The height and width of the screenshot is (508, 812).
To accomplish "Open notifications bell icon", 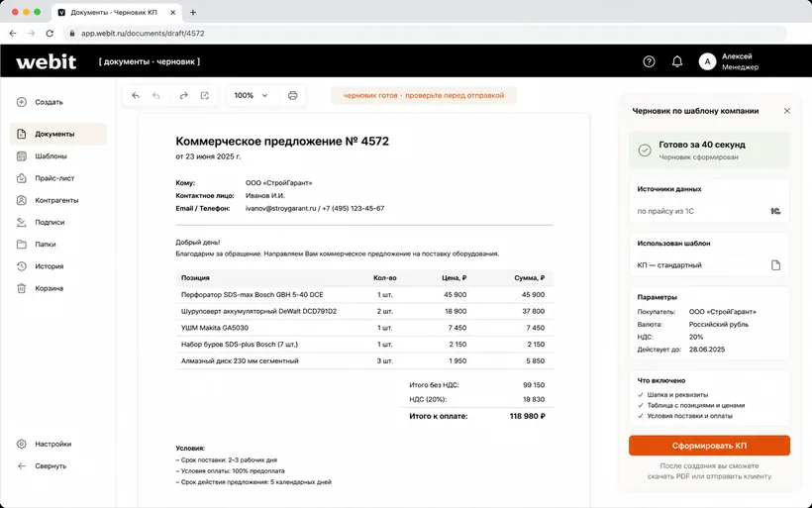I will tap(677, 61).
